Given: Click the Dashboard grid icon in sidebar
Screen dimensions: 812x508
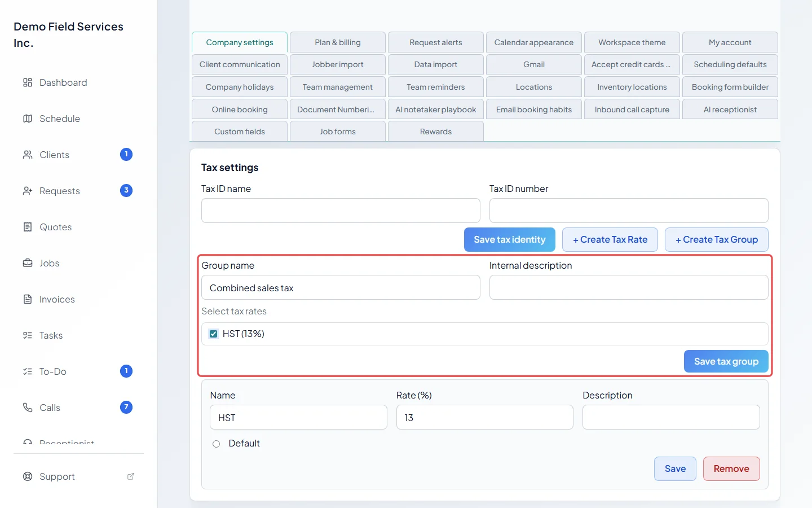Looking at the screenshot, I should [28, 82].
